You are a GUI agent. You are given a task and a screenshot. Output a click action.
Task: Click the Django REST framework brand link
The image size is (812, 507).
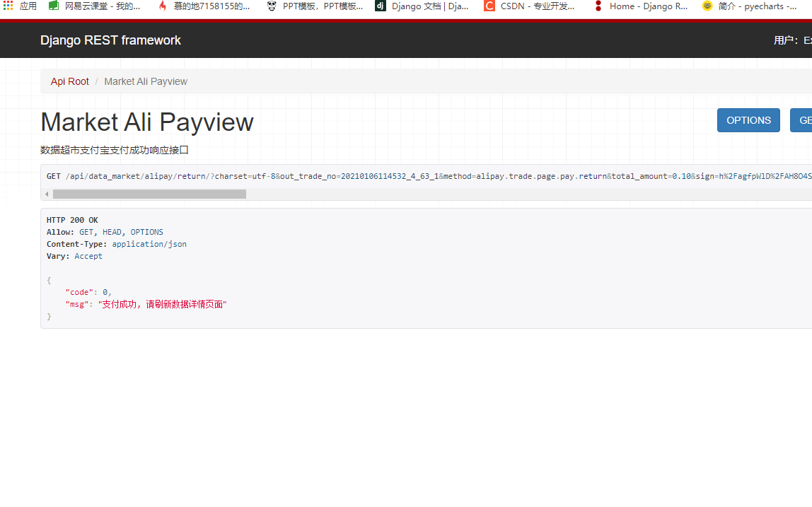click(110, 40)
